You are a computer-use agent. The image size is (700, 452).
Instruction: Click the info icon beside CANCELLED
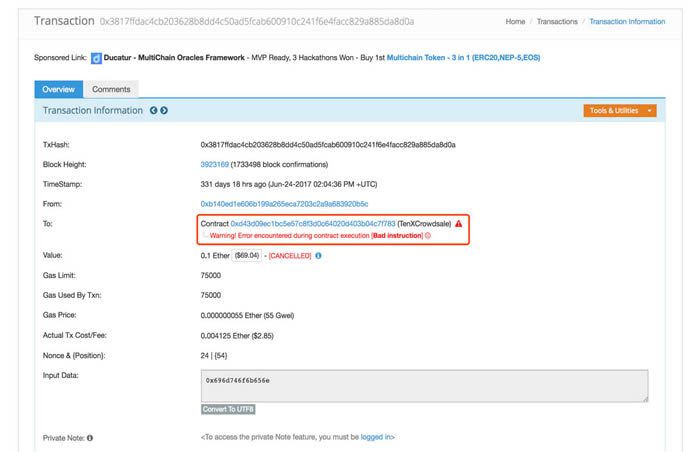318,256
